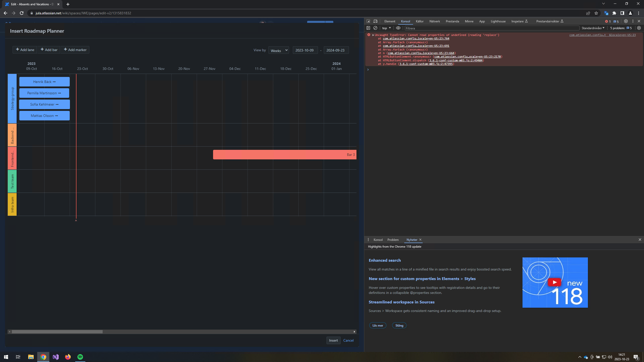Select the inspect element picker icon
Screen dimensions: 644x362
(x=368, y=21)
